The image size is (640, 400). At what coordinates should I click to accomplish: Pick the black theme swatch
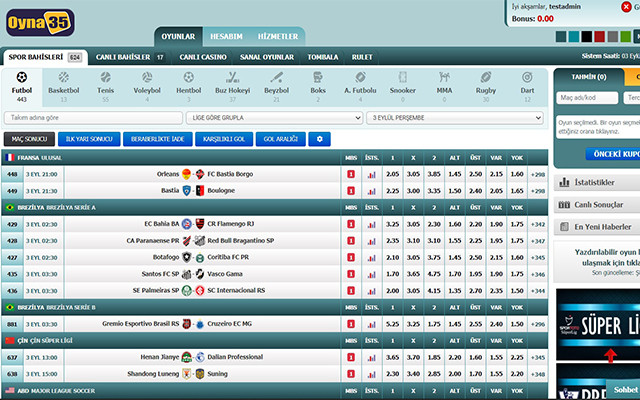[x=587, y=37]
